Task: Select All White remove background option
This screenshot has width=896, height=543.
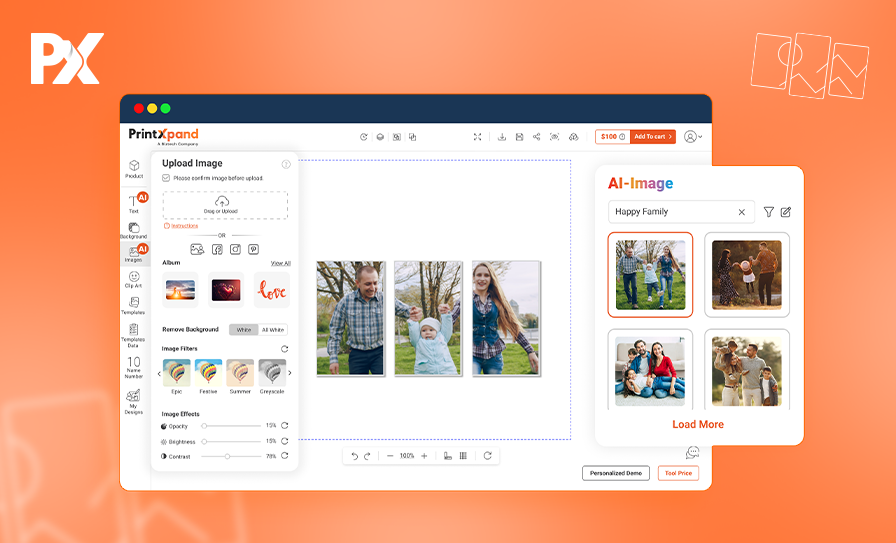Action: pyautogui.click(x=273, y=330)
